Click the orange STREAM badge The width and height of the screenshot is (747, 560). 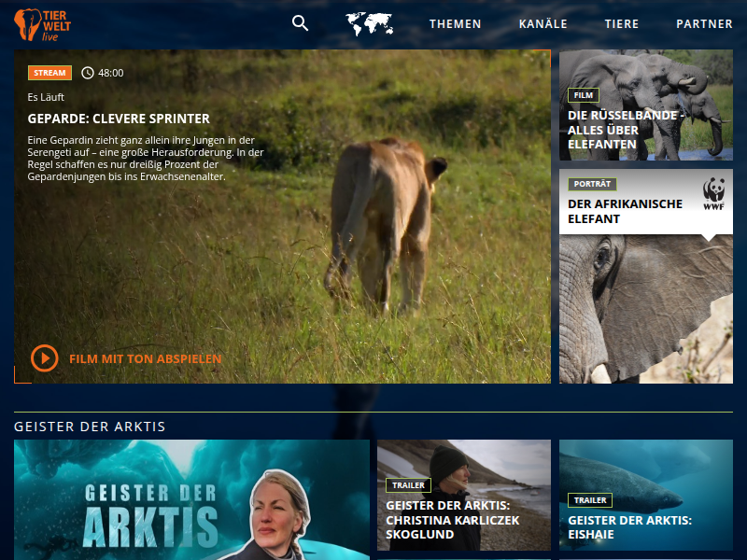click(49, 73)
